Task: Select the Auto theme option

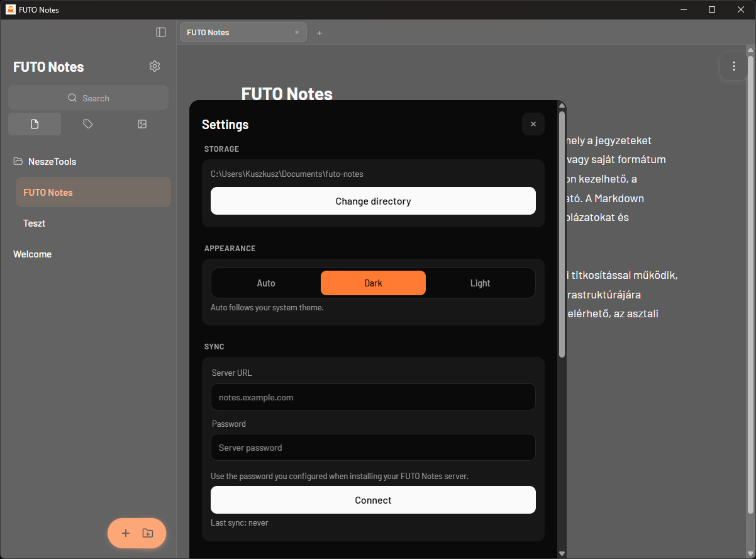Action: pyautogui.click(x=266, y=283)
